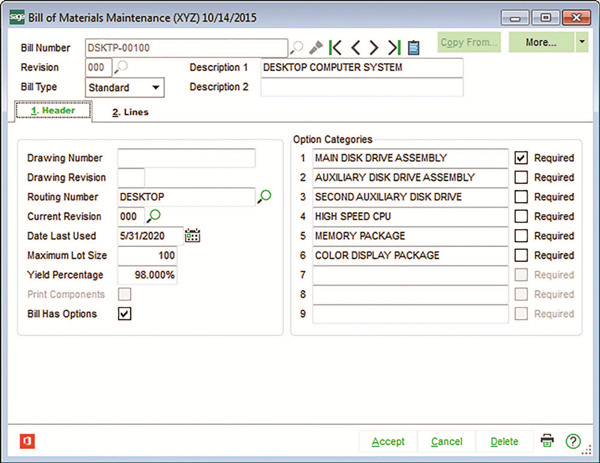Open the Routing Number lookup

tap(264, 197)
